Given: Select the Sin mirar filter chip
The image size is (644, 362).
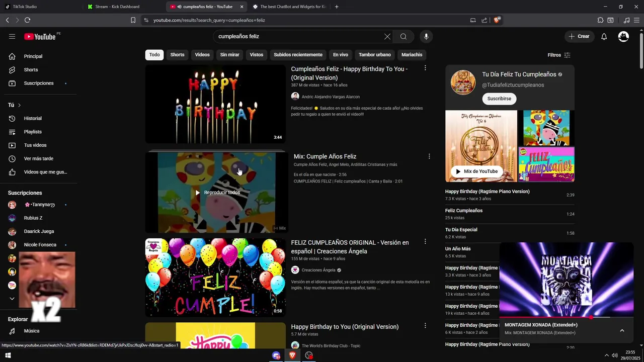Looking at the screenshot, I should tap(229, 55).
